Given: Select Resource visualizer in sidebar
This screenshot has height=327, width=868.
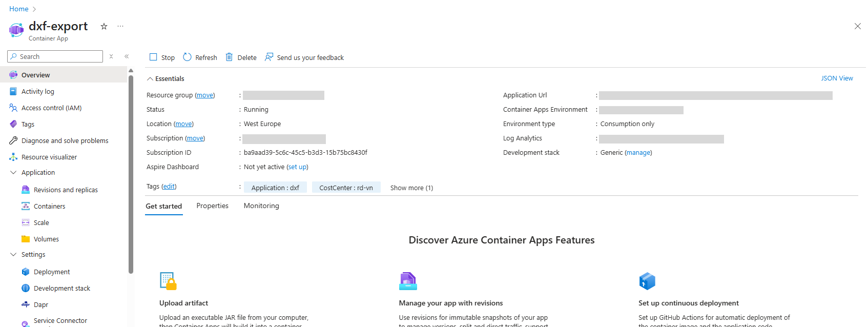Looking at the screenshot, I should [x=49, y=157].
